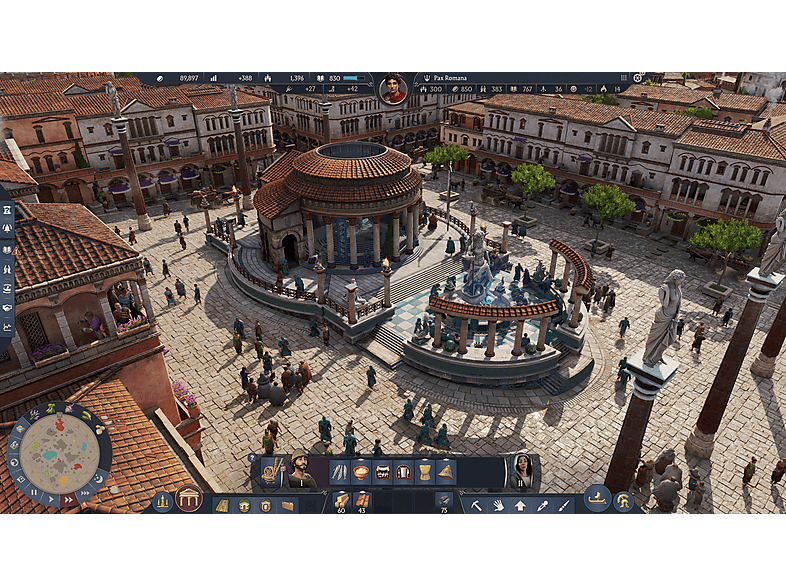Click the Pax Romana title label
786x587 pixels.
(x=450, y=78)
